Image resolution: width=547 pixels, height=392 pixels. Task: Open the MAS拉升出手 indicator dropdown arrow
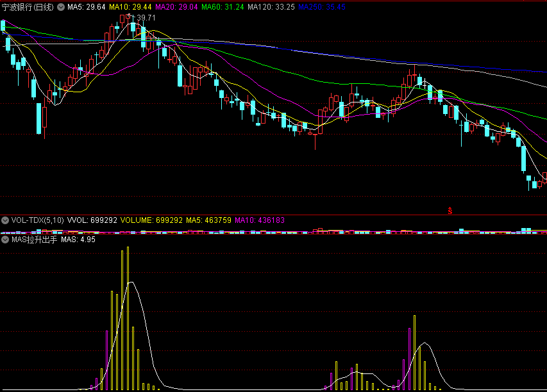5,240
